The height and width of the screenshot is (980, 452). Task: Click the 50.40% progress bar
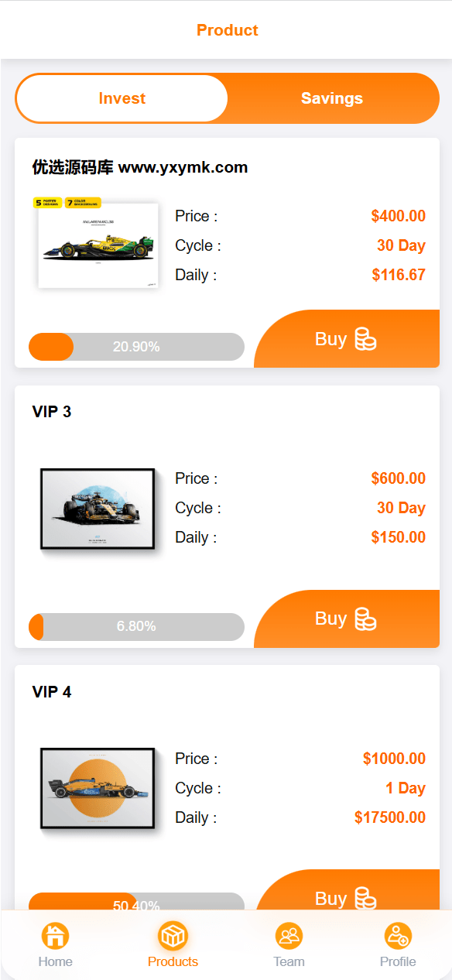click(136, 902)
